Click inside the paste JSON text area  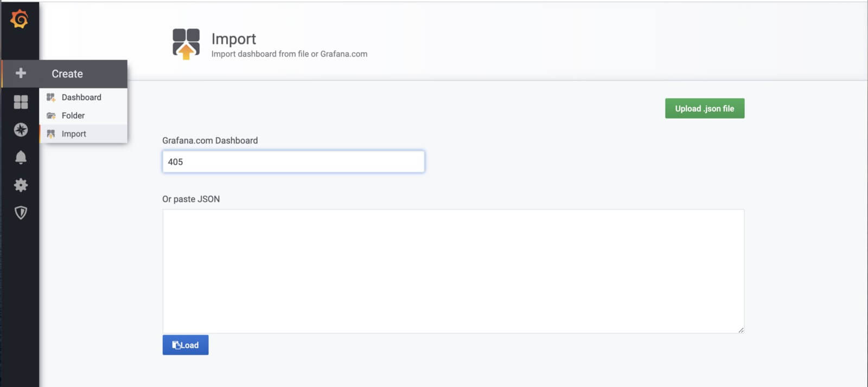(x=453, y=271)
